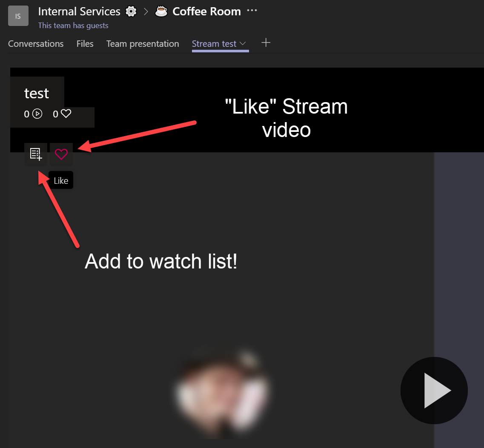Image resolution: width=484 pixels, height=448 pixels.
Task: Click the Like heart button
Action: click(61, 154)
